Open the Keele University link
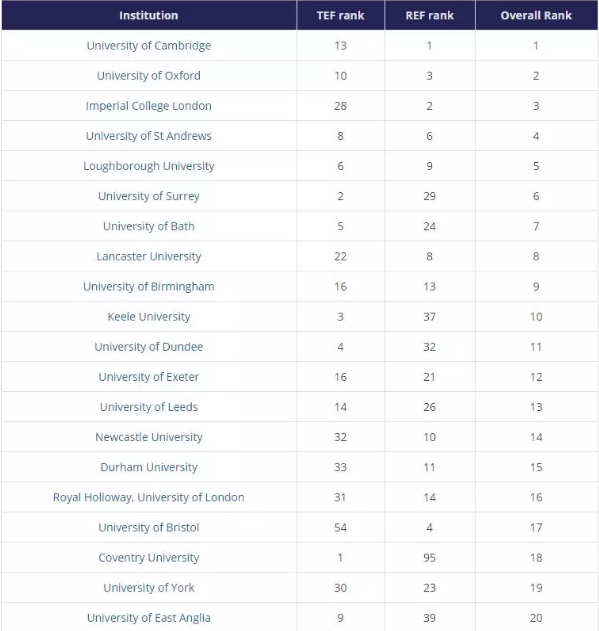Viewport: 599px width, 631px height. point(149,317)
